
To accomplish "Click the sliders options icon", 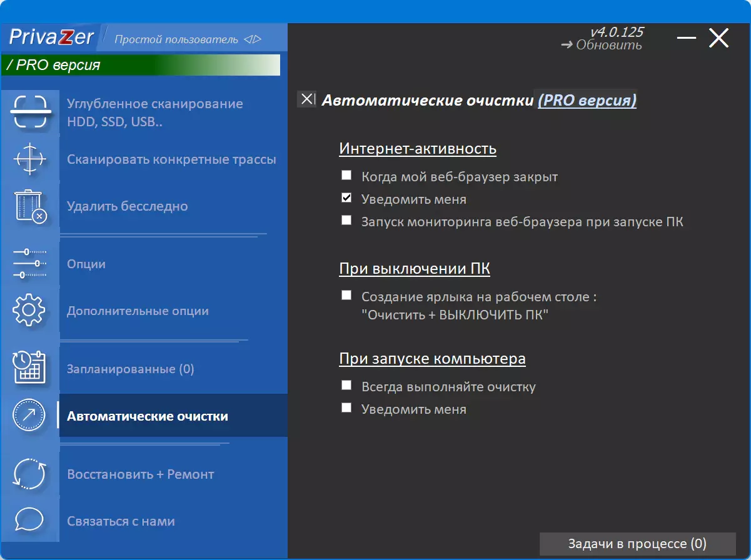I will pyautogui.click(x=29, y=263).
